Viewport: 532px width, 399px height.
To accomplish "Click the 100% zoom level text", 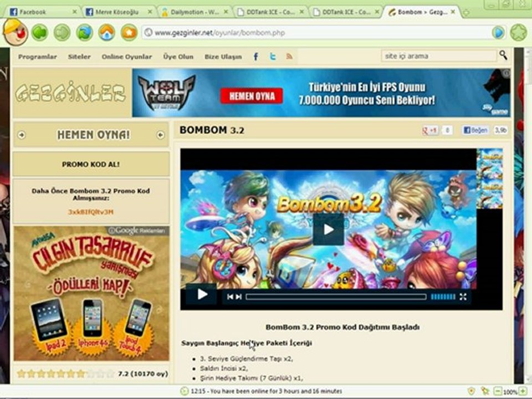I will (510, 392).
